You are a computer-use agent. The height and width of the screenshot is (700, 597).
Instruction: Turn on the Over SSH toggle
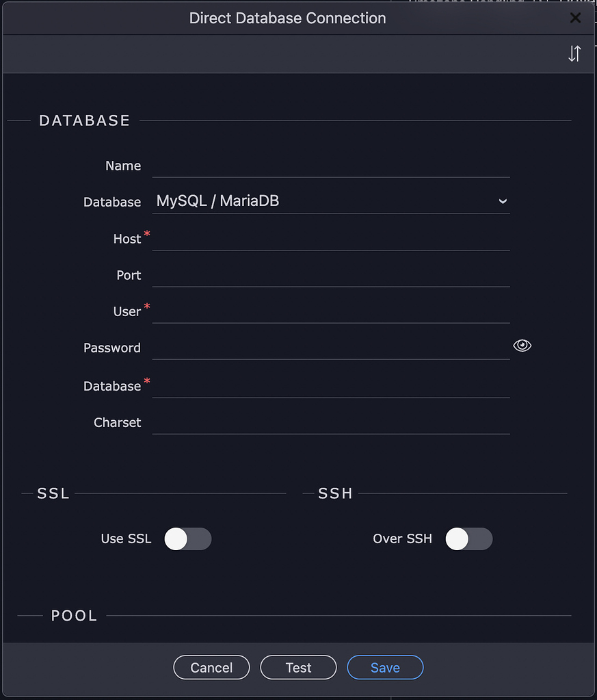click(468, 539)
